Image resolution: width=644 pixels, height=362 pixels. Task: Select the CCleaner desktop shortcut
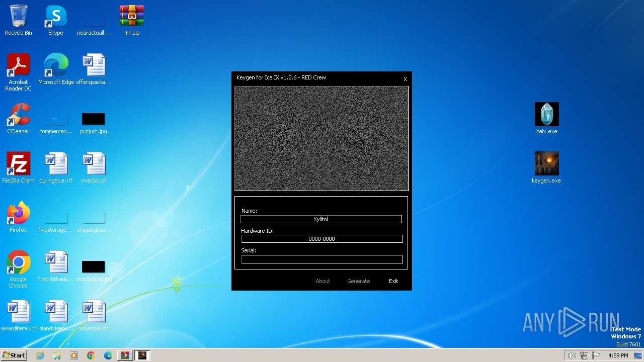18,119
